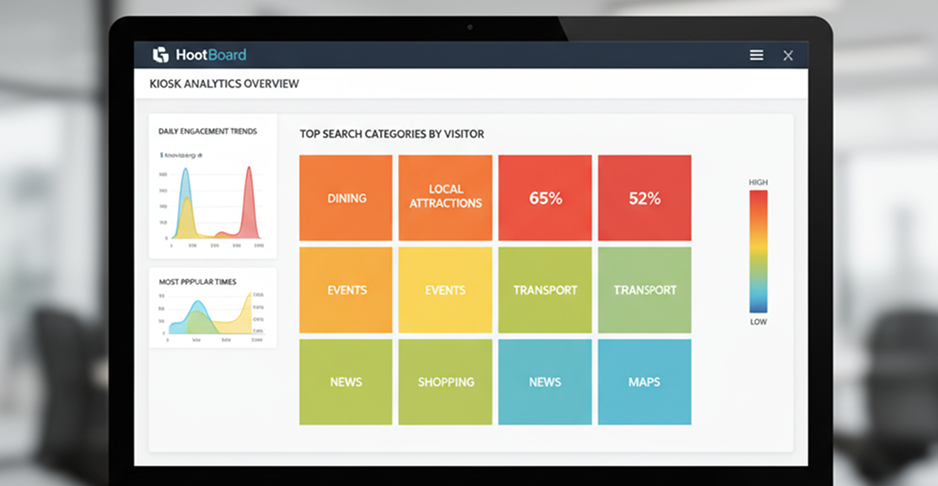Open the blue News tile
Viewport: 938px width, 486px height.
(x=545, y=382)
